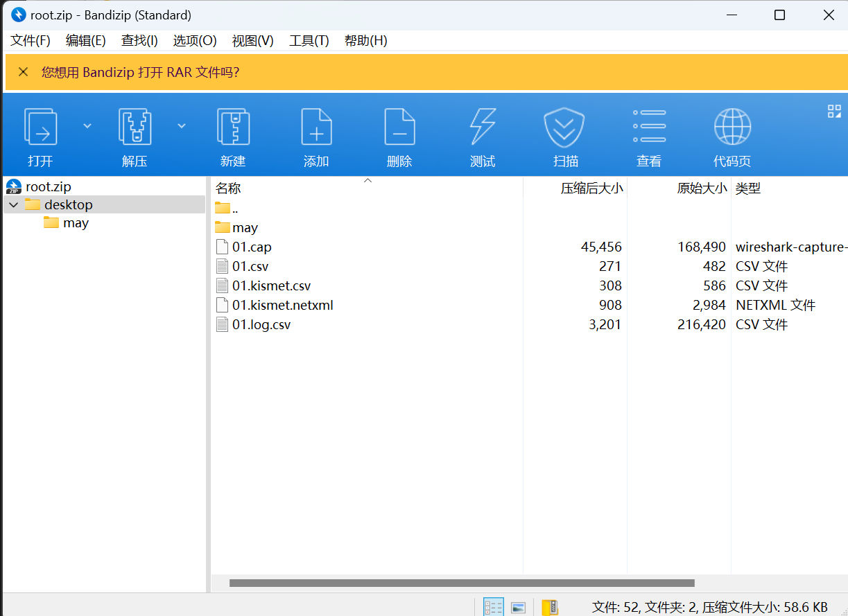
Task: Click the sort arrow above the 名称 column
Action: (368, 181)
